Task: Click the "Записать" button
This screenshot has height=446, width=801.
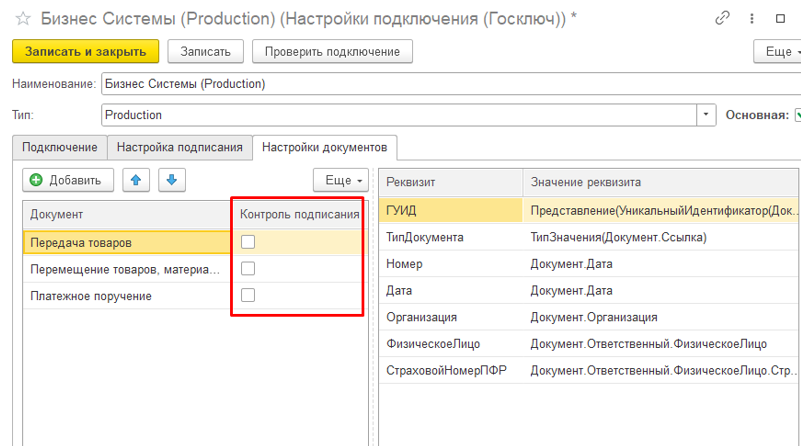Action: [205, 52]
